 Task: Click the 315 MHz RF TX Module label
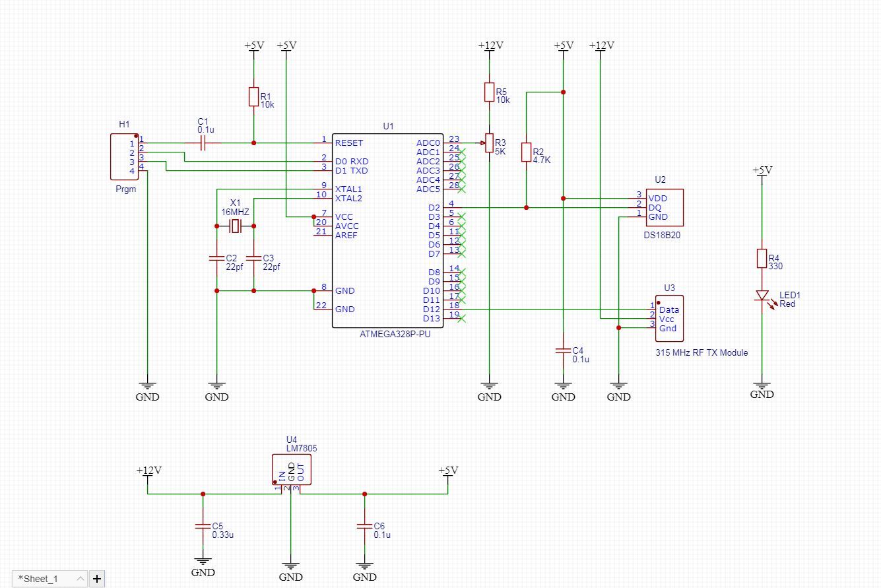pos(702,352)
